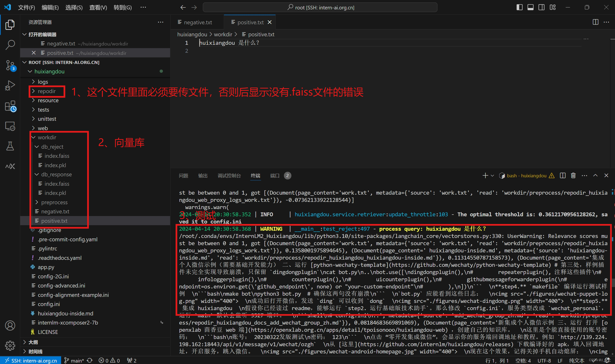Switch to the negative.txt tab
The width and height of the screenshot is (615, 364).
click(198, 22)
